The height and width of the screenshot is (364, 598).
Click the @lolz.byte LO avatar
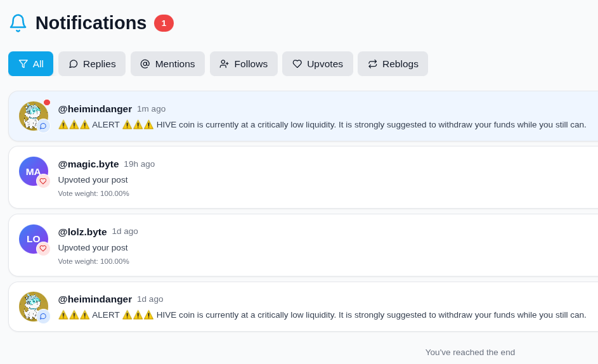pyautogui.click(x=32, y=238)
